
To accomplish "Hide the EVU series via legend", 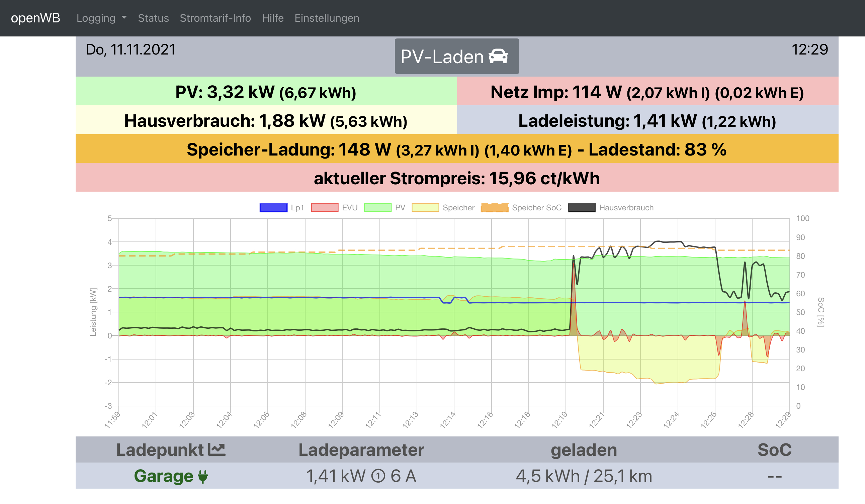I will [x=334, y=208].
